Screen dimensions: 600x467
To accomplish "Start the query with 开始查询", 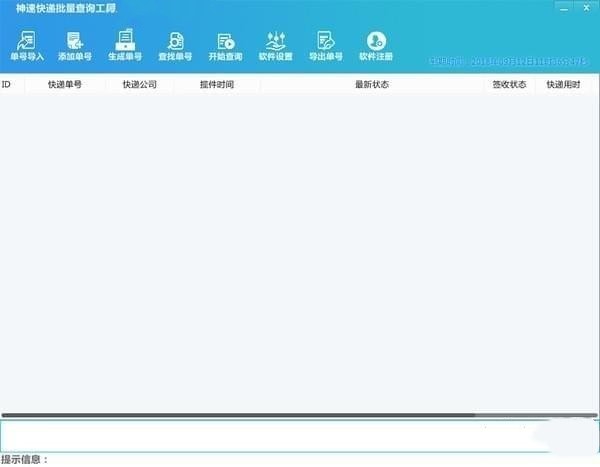I will (x=225, y=43).
